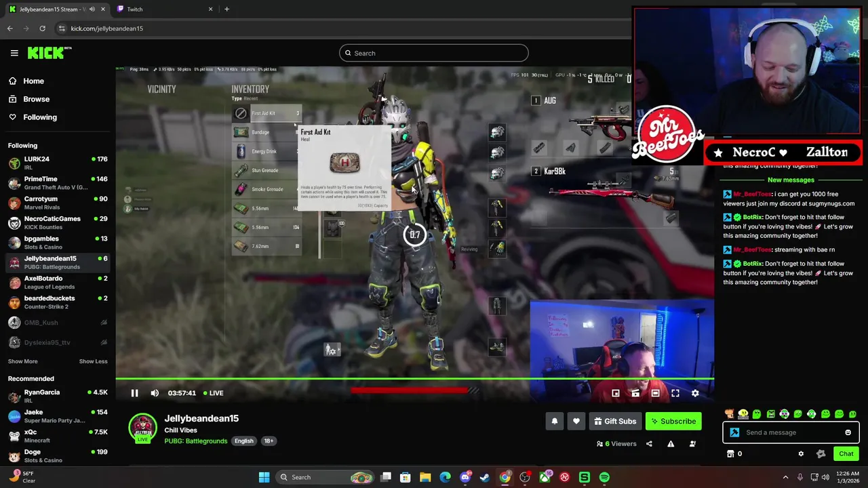
Task: Expand following list with Show More
Action: coord(23,361)
